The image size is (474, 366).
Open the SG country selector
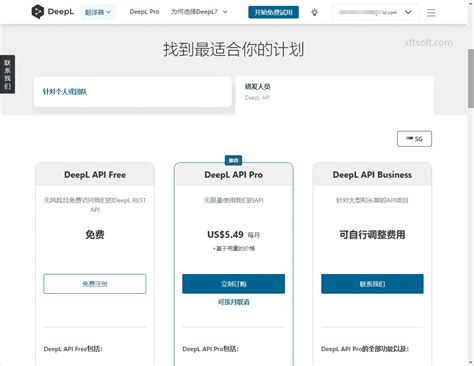(x=414, y=139)
